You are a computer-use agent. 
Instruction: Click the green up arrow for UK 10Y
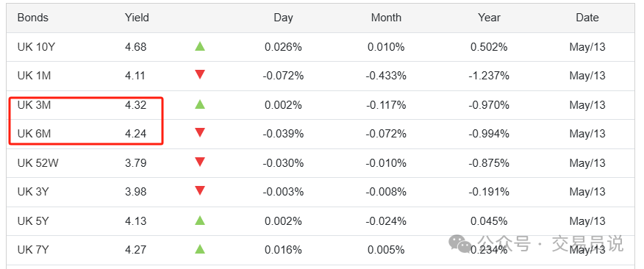coord(200,46)
